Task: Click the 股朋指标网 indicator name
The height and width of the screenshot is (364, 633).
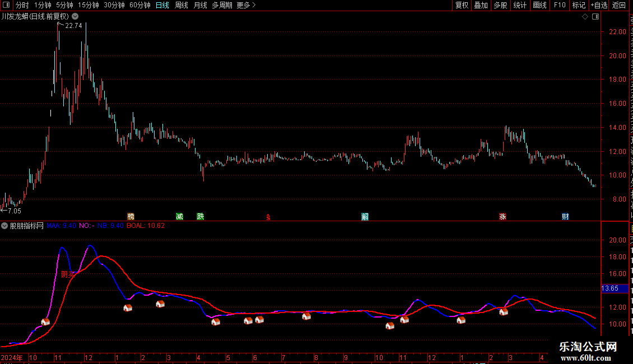Action: 27,226
